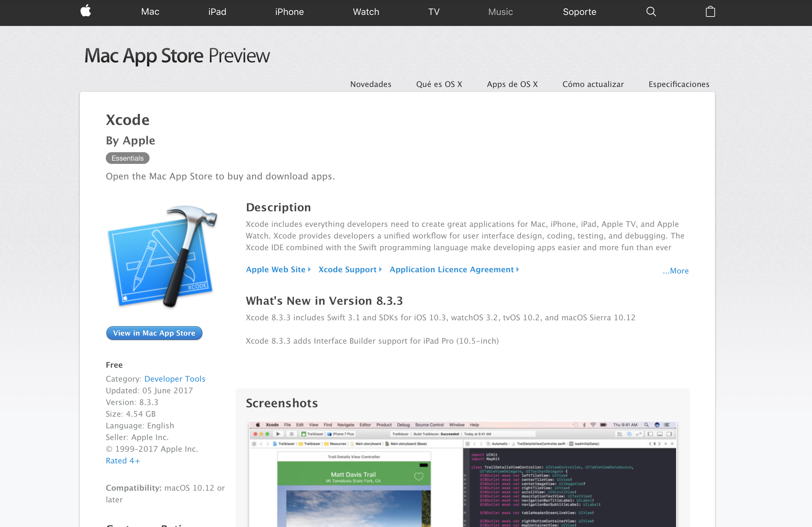Select the Qué es OS X tab
The height and width of the screenshot is (527, 812).
pos(439,84)
